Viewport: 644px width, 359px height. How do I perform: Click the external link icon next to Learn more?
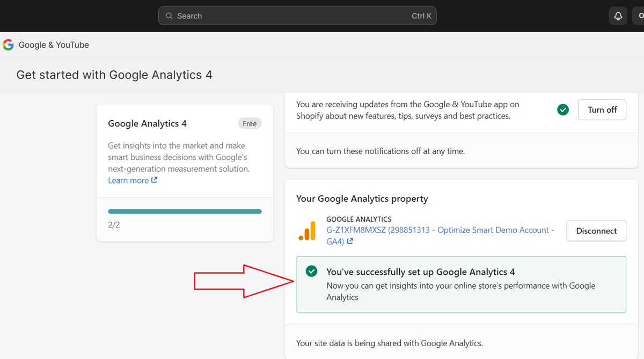click(155, 180)
